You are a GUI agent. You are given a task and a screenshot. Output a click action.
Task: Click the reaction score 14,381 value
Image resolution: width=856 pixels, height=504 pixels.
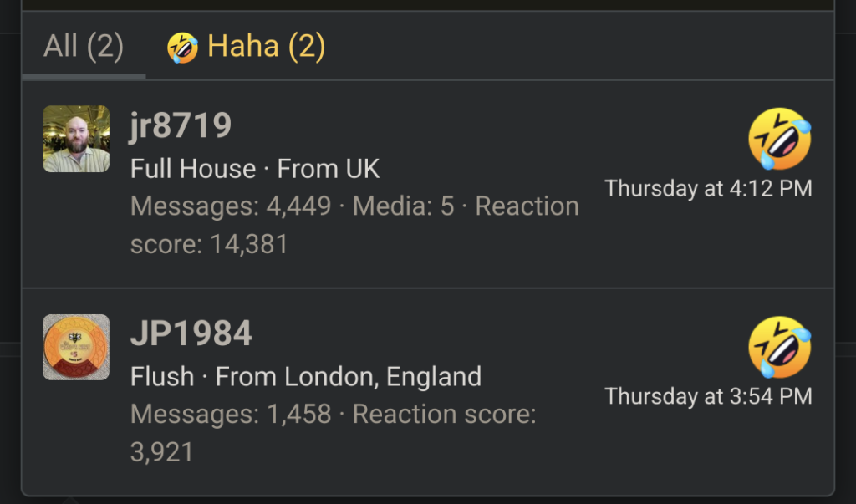pyautogui.click(x=247, y=245)
